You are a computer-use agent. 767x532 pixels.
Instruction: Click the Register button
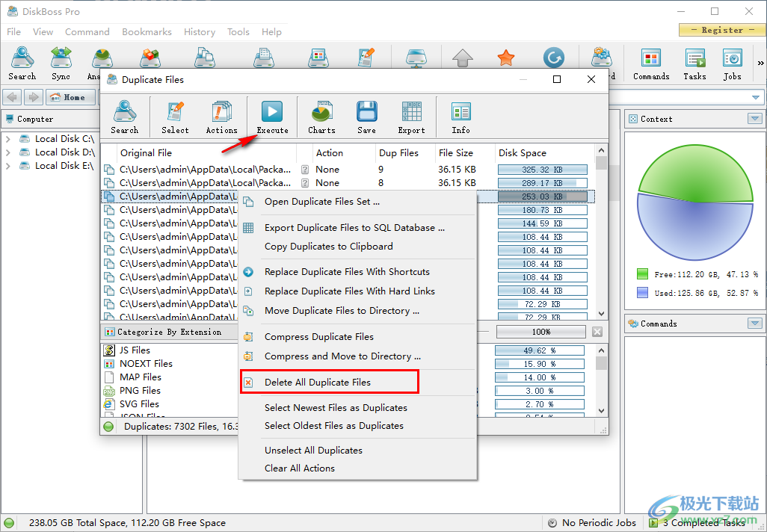pyautogui.click(x=722, y=30)
